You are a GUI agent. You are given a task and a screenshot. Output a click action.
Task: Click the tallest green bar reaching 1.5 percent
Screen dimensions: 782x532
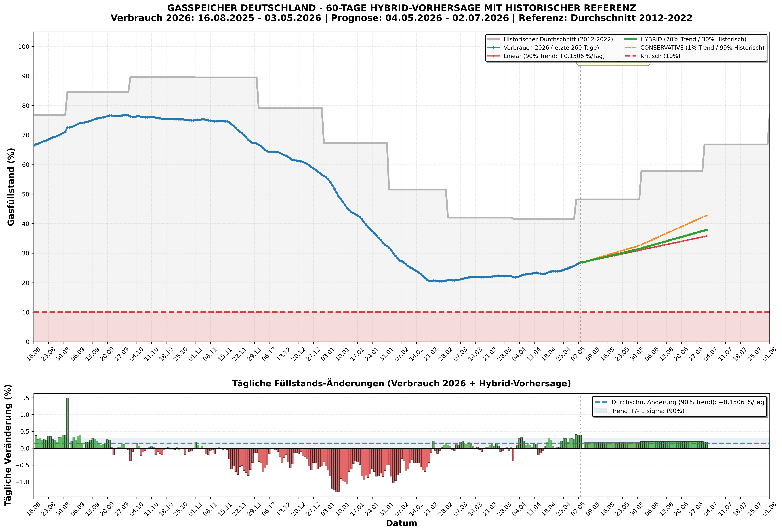[x=67, y=423]
